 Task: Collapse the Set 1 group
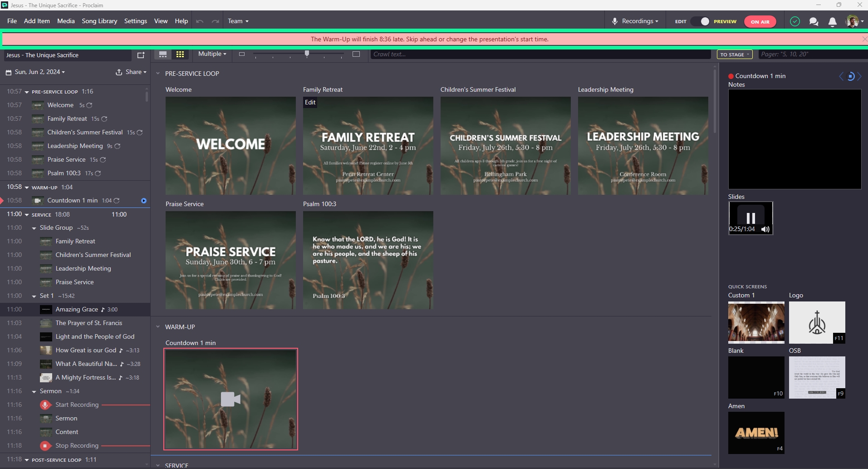34,296
